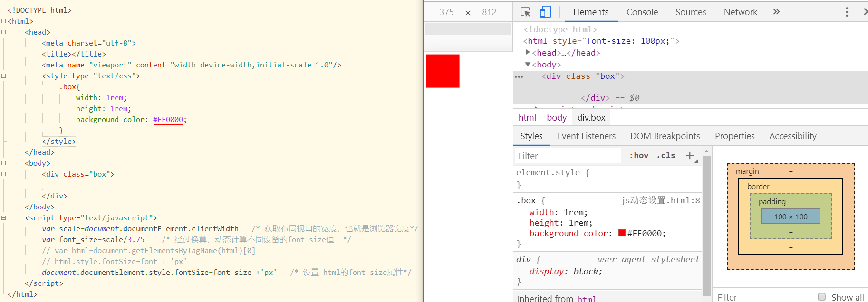
Task: Open the Sources tab
Action: point(691,12)
